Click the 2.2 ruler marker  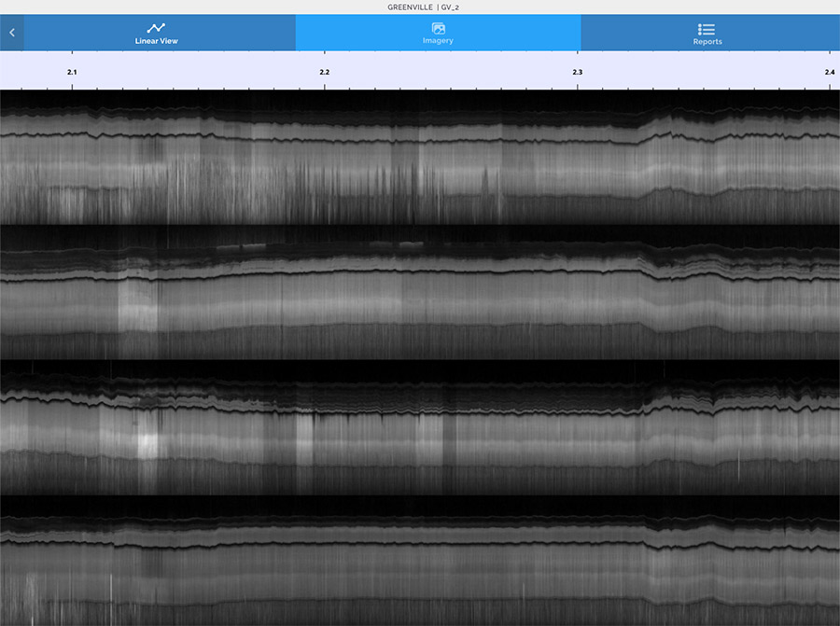[324, 72]
